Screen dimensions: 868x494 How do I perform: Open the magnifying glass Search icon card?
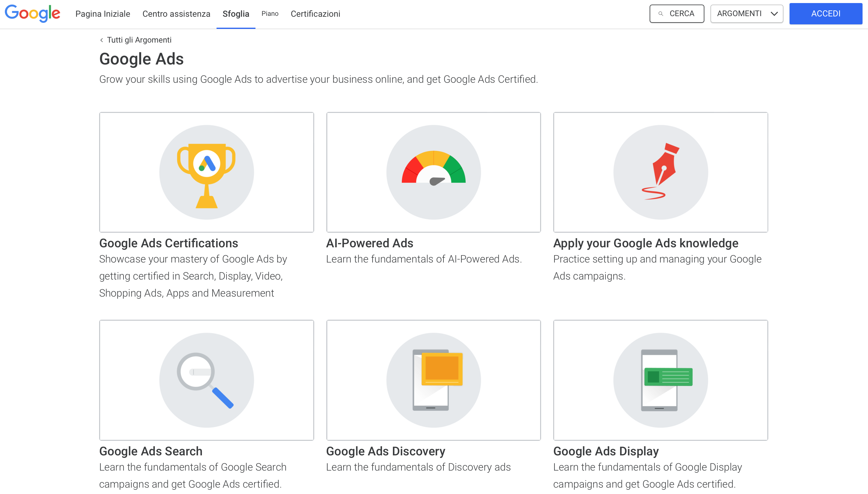click(206, 380)
